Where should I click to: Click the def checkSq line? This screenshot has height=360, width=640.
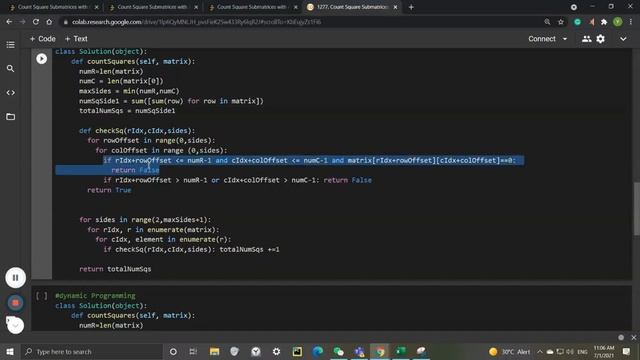pyautogui.click(x=137, y=131)
